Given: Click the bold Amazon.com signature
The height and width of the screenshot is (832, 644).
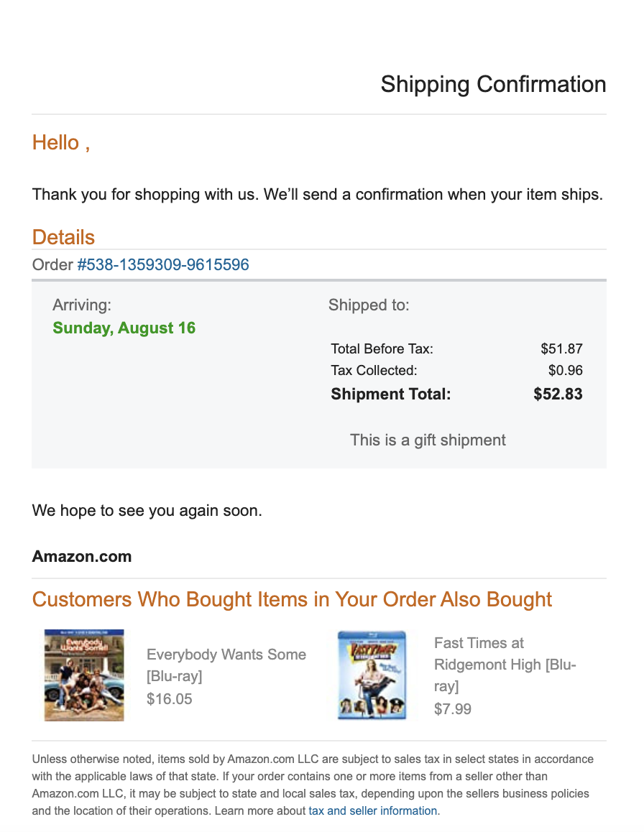Looking at the screenshot, I should click(82, 556).
